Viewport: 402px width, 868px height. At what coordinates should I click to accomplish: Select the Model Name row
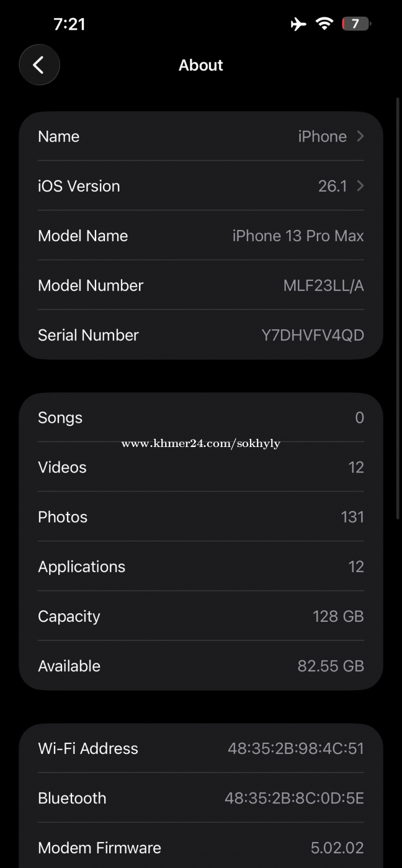pos(201,236)
